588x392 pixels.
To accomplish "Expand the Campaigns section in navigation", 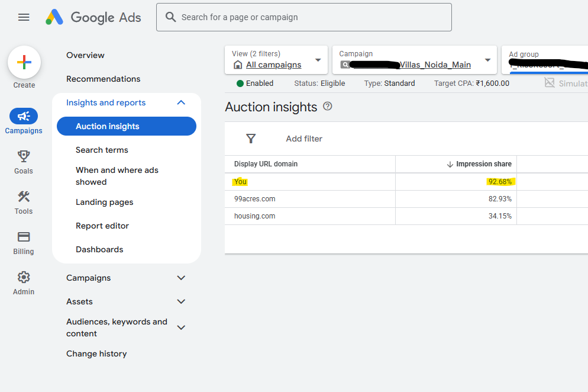I will click(181, 278).
